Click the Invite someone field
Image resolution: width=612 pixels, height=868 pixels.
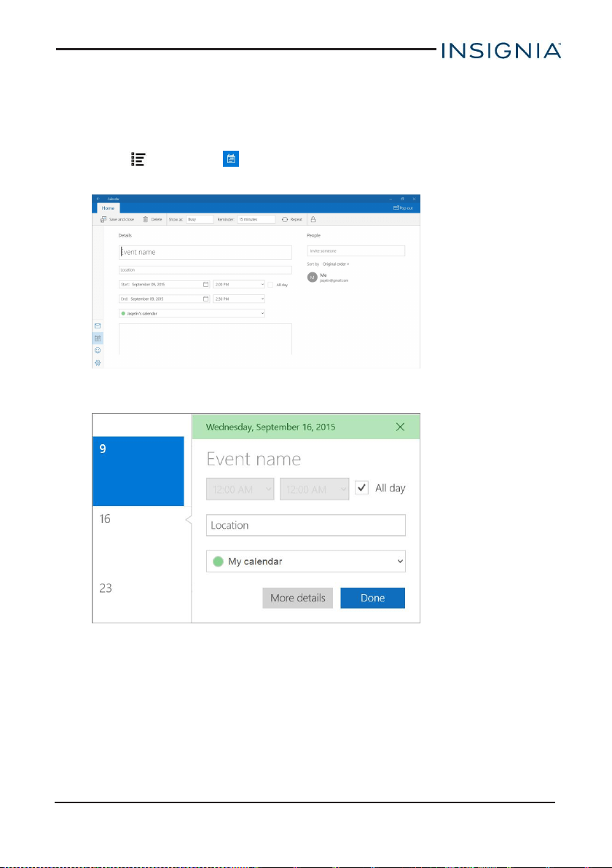pos(356,250)
